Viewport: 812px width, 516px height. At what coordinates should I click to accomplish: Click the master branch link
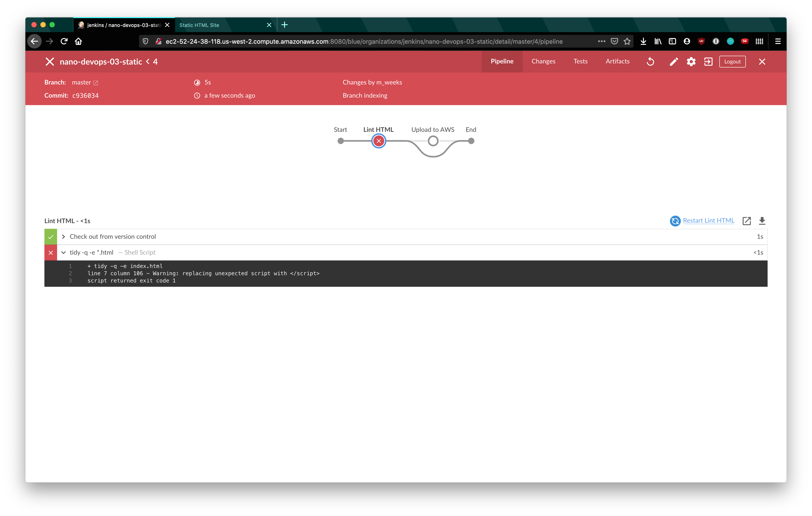(83, 82)
